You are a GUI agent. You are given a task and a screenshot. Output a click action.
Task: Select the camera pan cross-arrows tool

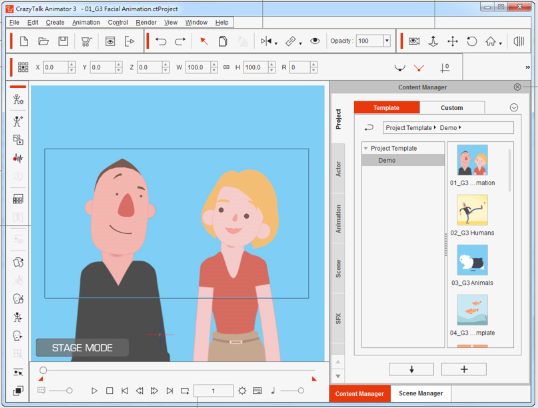click(x=453, y=42)
